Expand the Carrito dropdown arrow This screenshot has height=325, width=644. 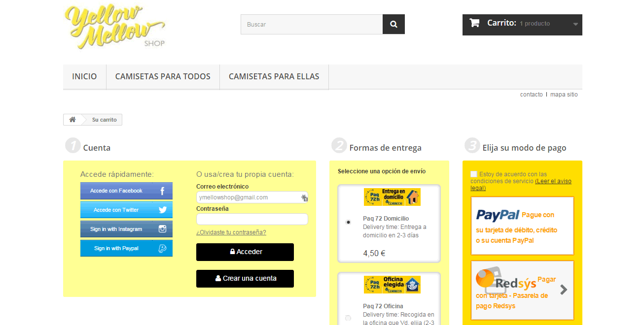tap(575, 24)
